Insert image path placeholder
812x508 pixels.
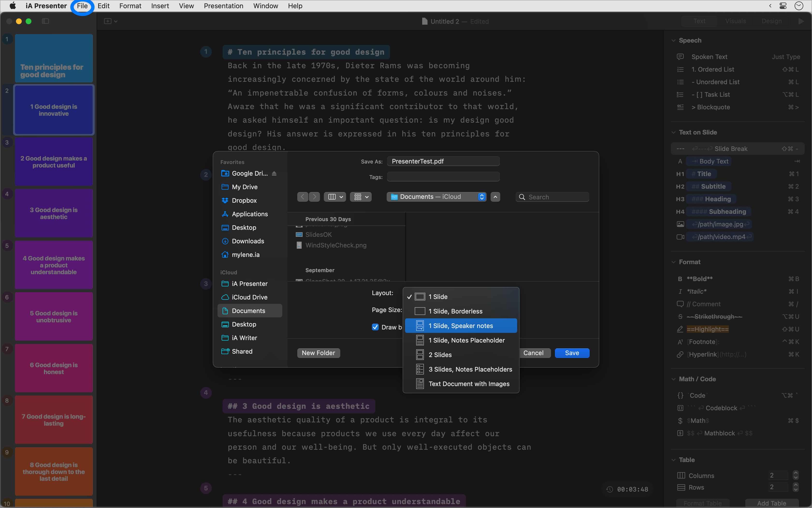click(x=738, y=224)
